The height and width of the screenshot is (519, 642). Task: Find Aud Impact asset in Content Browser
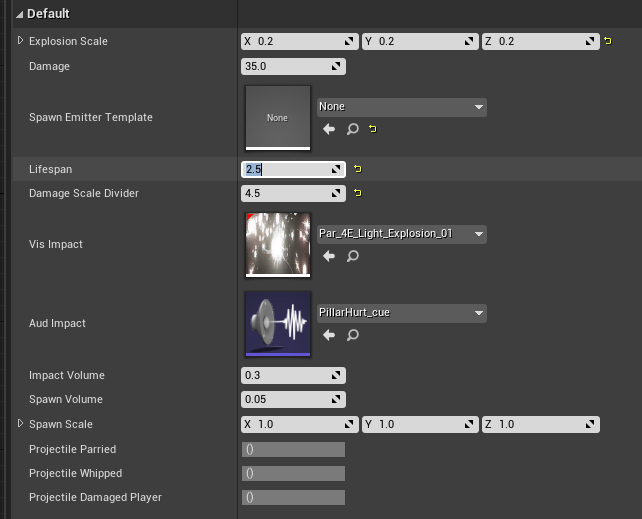(352, 335)
